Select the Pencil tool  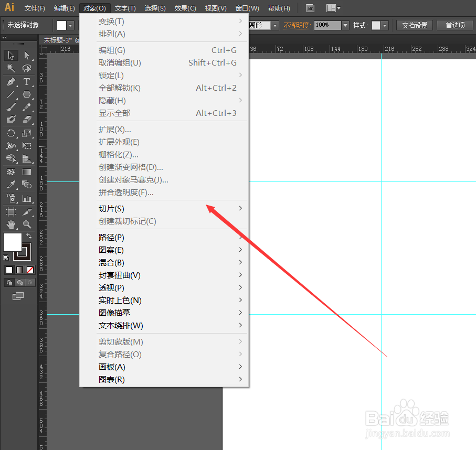(27, 107)
